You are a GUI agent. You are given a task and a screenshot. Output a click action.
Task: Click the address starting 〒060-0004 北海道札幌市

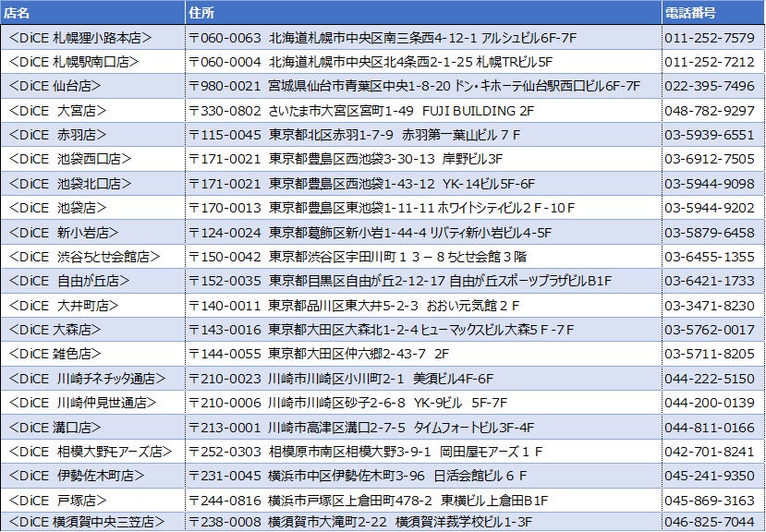[423, 62]
